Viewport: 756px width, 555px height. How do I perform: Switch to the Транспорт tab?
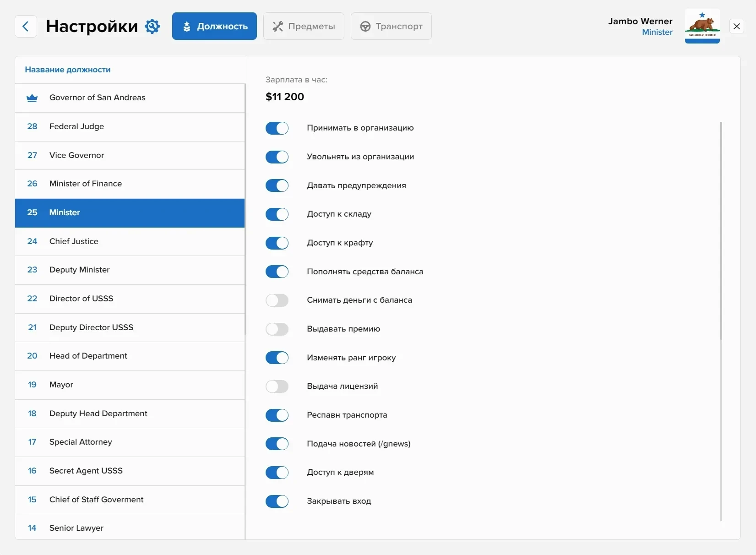pyautogui.click(x=391, y=27)
